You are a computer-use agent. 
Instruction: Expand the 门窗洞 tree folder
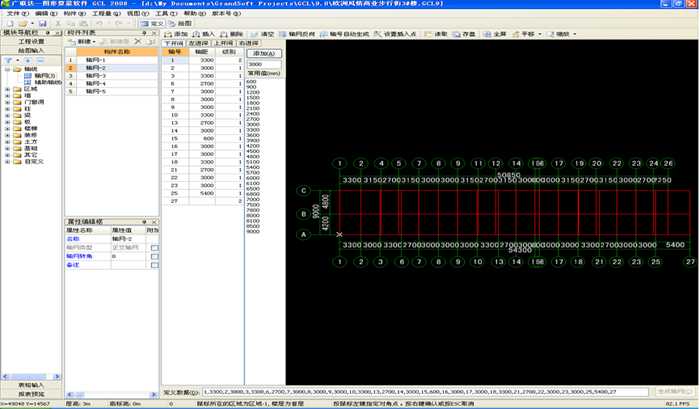[x=7, y=102]
